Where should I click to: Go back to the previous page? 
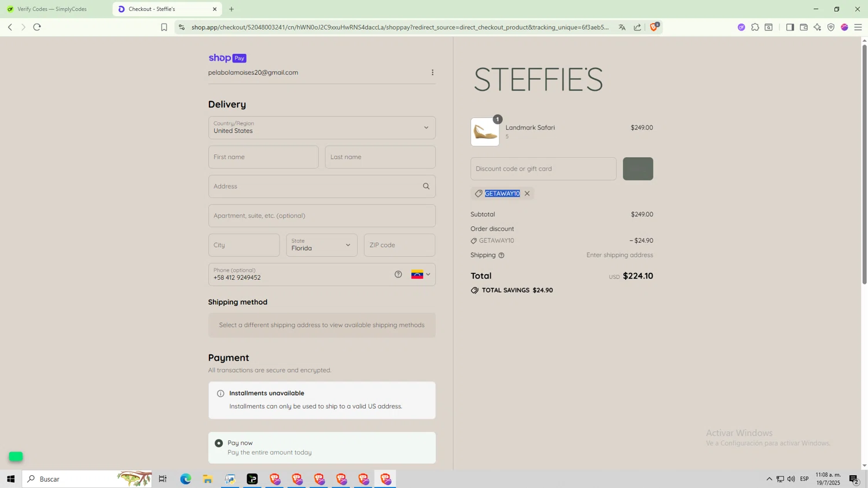coord(10,27)
